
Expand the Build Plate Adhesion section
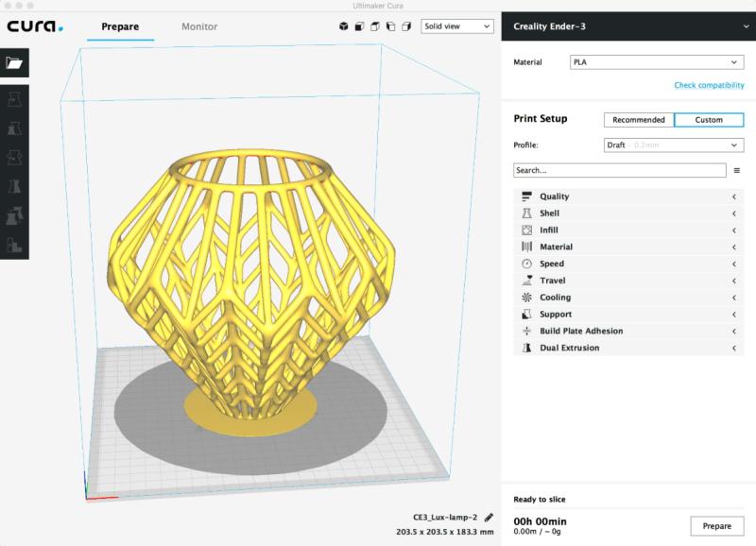click(624, 332)
